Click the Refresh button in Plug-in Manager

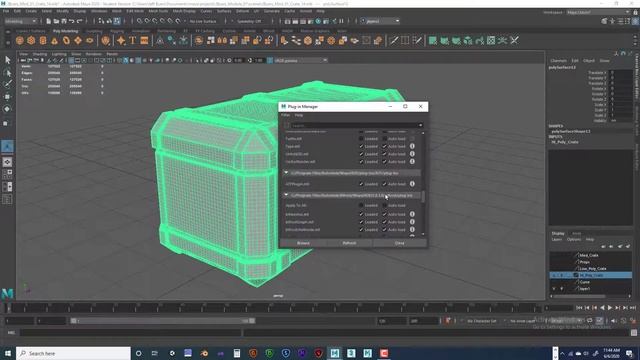pyautogui.click(x=349, y=243)
